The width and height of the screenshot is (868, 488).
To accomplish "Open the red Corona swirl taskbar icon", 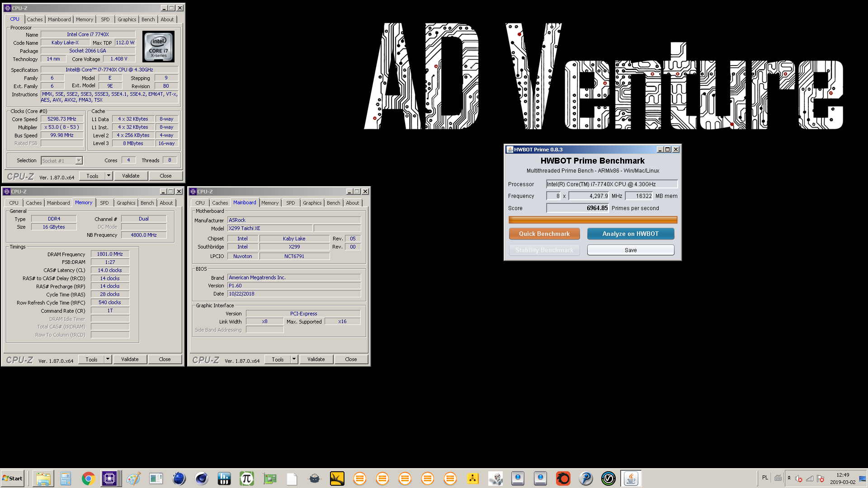I will [x=563, y=479].
